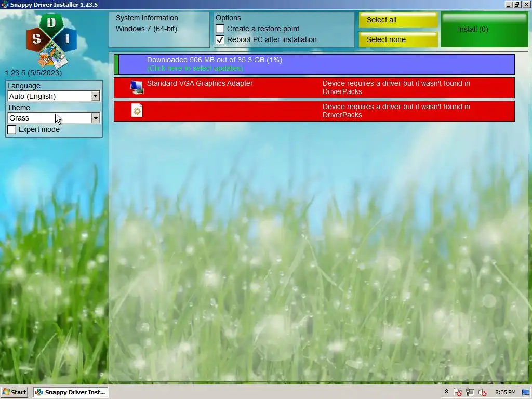This screenshot has height=399, width=532.
Task: Click here to select updates link
Action: 195,68
